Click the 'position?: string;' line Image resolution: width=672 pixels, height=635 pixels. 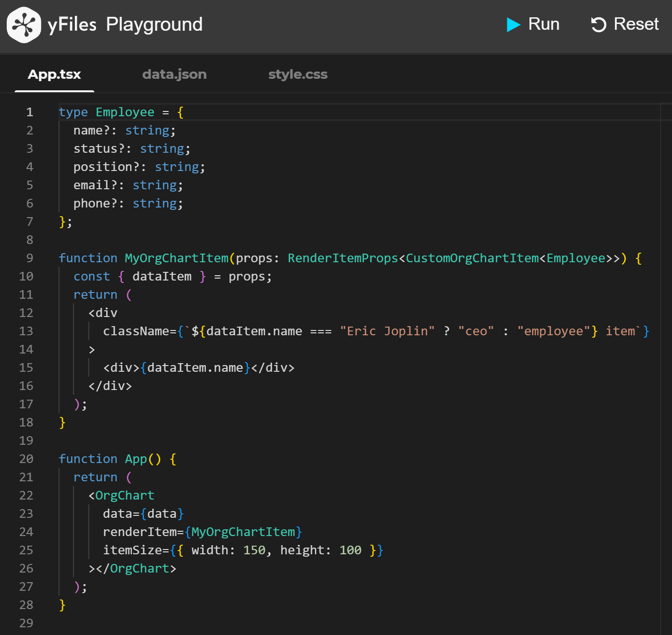click(x=139, y=167)
